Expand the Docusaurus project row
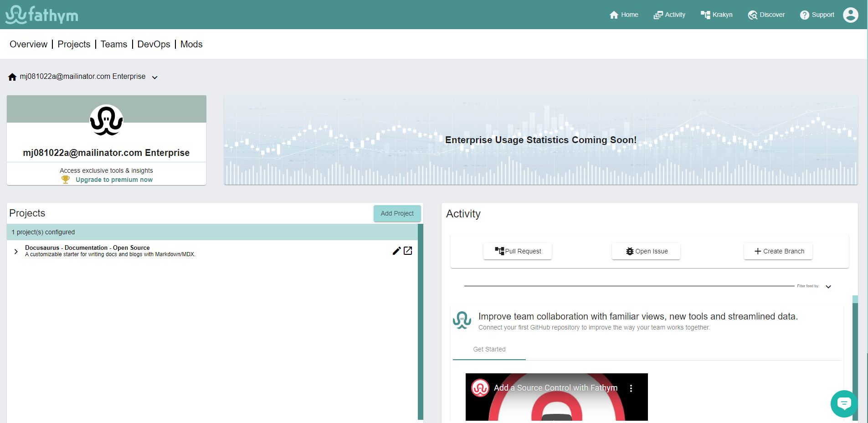 click(x=16, y=252)
